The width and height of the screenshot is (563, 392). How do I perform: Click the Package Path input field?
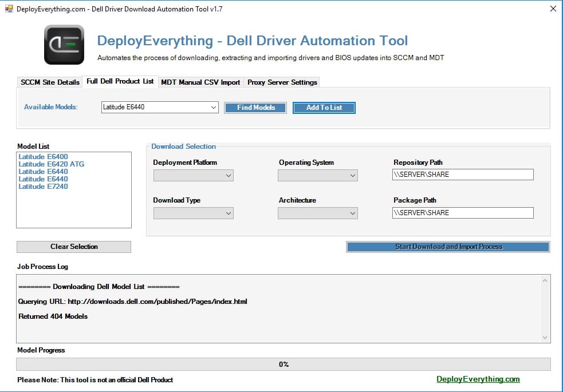tap(463, 213)
